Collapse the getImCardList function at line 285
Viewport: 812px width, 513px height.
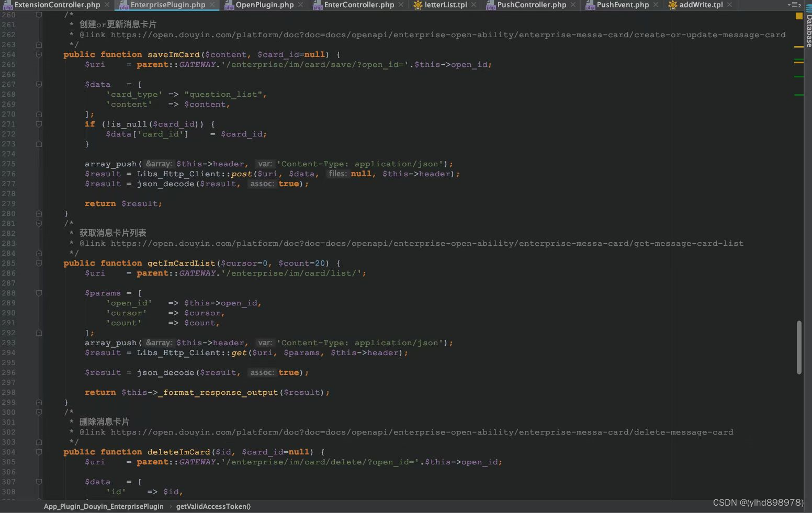(x=39, y=263)
